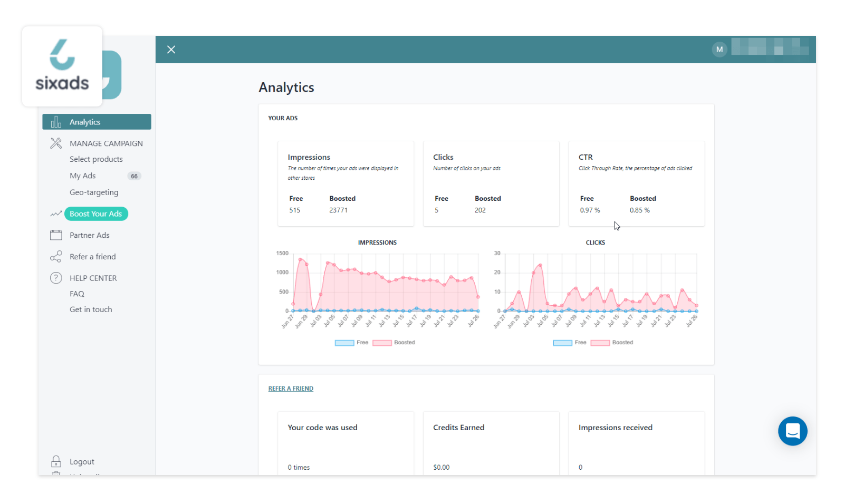Click the CLICKS chart title
This screenshot has width=844, height=504.
pos(595,243)
